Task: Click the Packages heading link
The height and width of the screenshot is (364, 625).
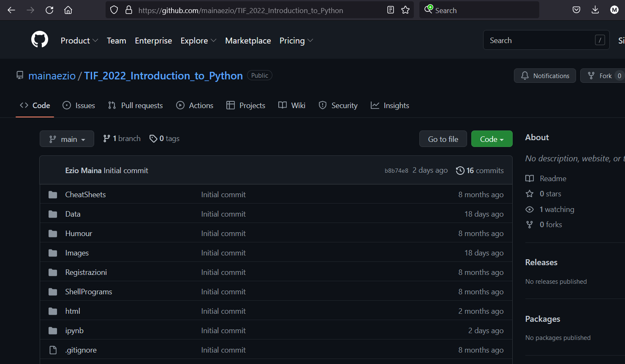Action: [x=543, y=319]
